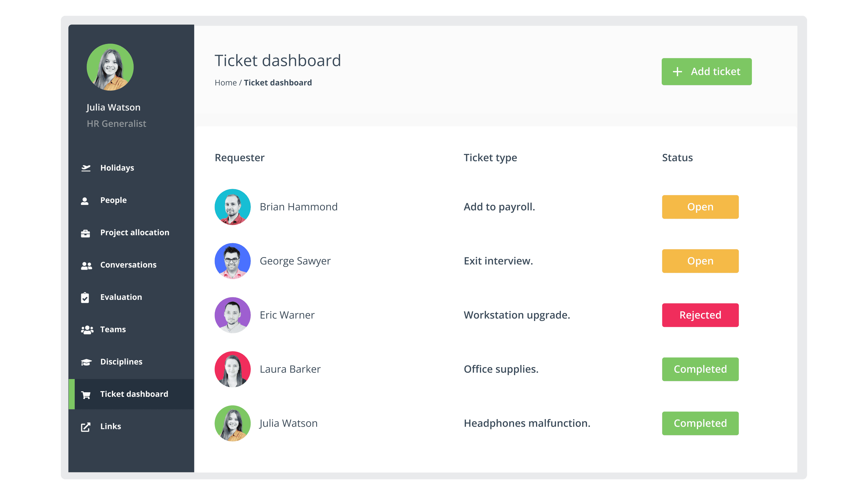
Task: Open George Sawyer's avatar thumbnail
Action: tap(233, 261)
